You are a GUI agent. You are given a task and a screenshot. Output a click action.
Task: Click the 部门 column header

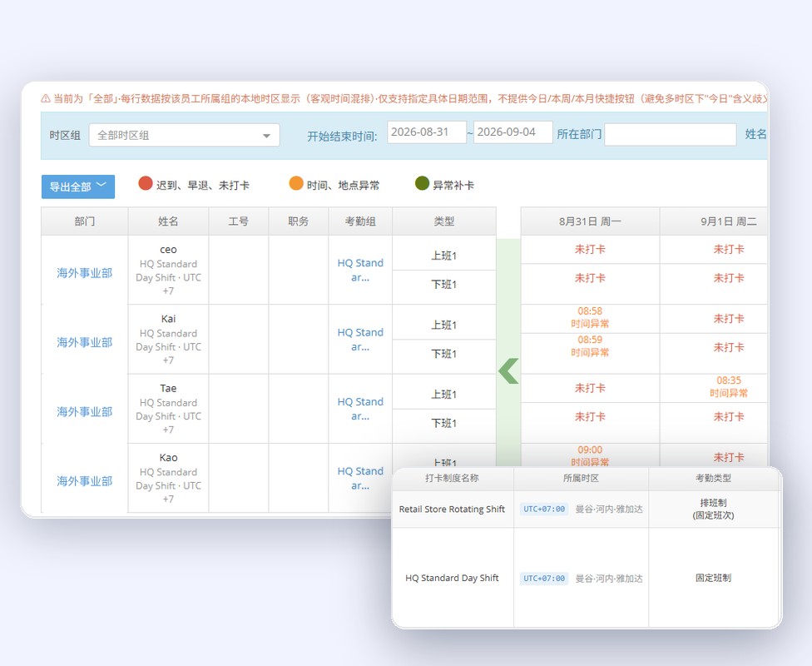pyautogui.click(x=84, y=221)
